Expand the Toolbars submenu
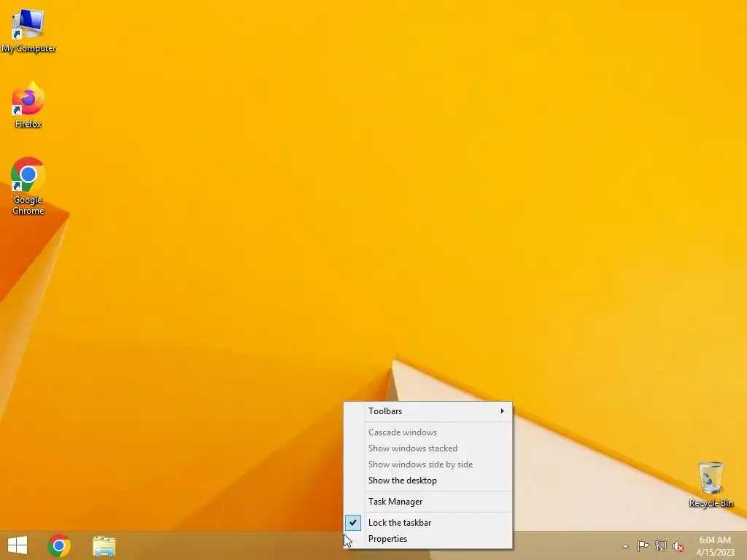This screenshot has height=560, width=747. [428, 411]
